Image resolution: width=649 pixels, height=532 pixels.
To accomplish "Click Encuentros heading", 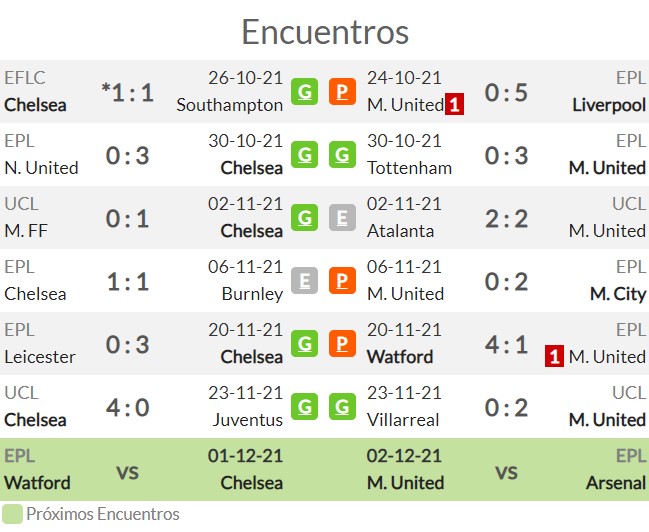I will pos(325,32).
